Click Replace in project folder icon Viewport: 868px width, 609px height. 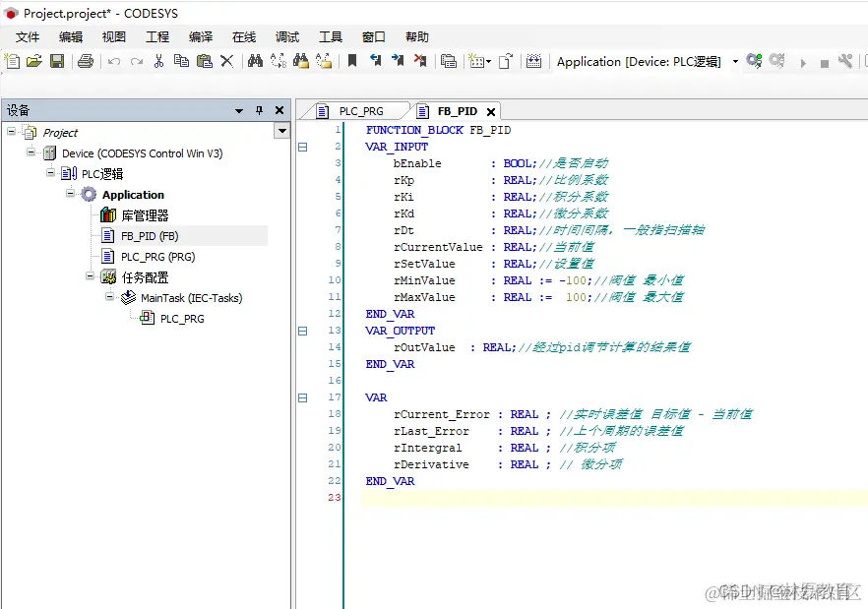click(324, 61)
